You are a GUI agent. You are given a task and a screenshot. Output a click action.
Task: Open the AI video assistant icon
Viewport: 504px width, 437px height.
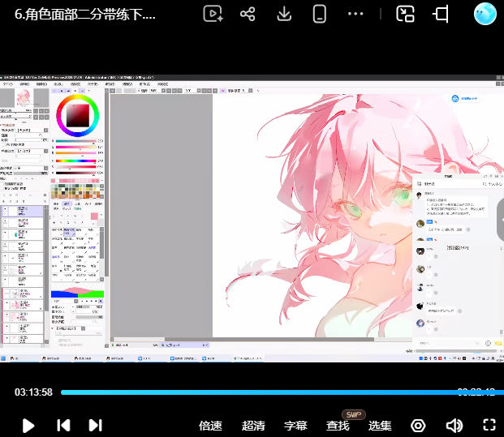[x=213, y=14]
